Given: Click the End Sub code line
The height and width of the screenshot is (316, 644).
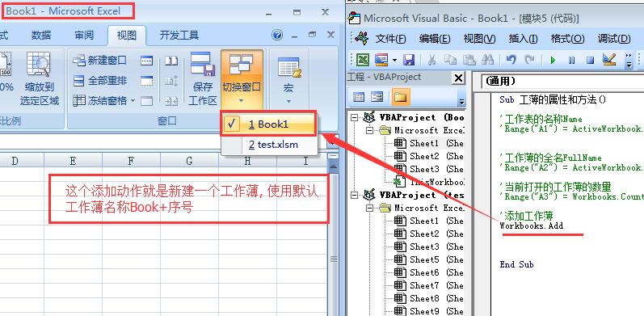Looking at the screenshot, I should [516, 264].
